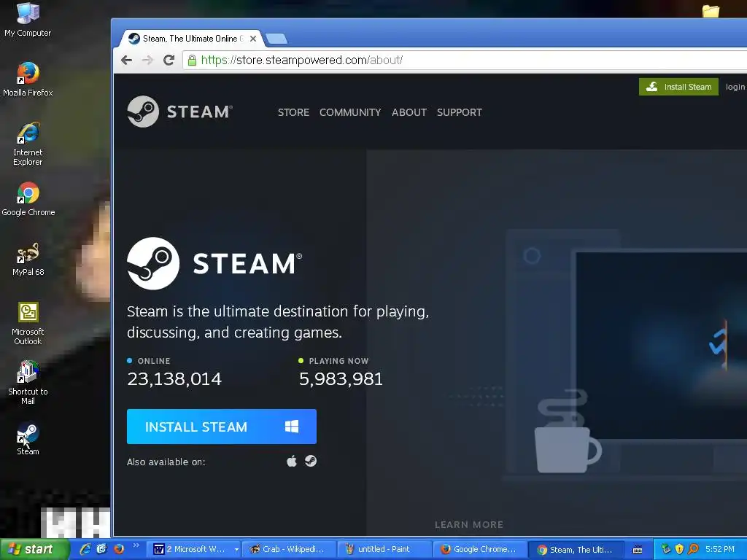Switch to Crab - Wikipedia taskbar window
This screenshot has width=747, height=560.
coord(289,550)
